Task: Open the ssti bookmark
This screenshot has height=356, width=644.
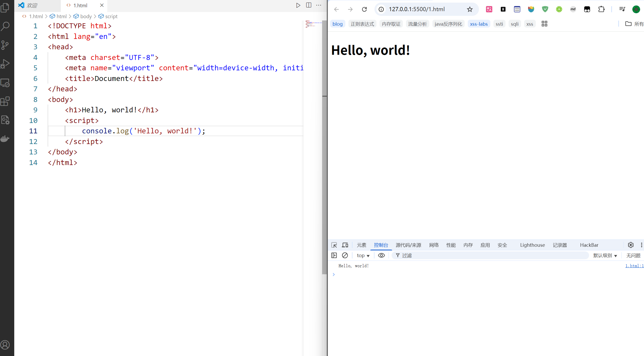Action: (499, 24)
